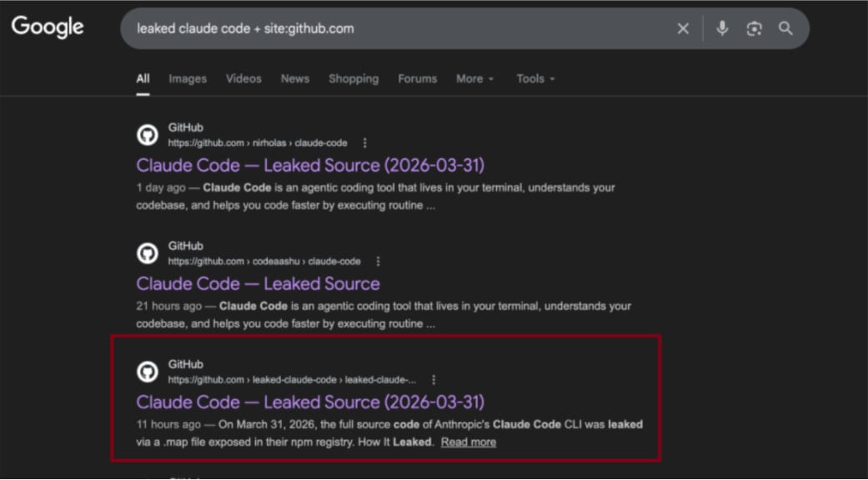This screenshot has width=868, height=480.
Task: Expand the More search categories dropdown
Action: click(x=474, y=78)
